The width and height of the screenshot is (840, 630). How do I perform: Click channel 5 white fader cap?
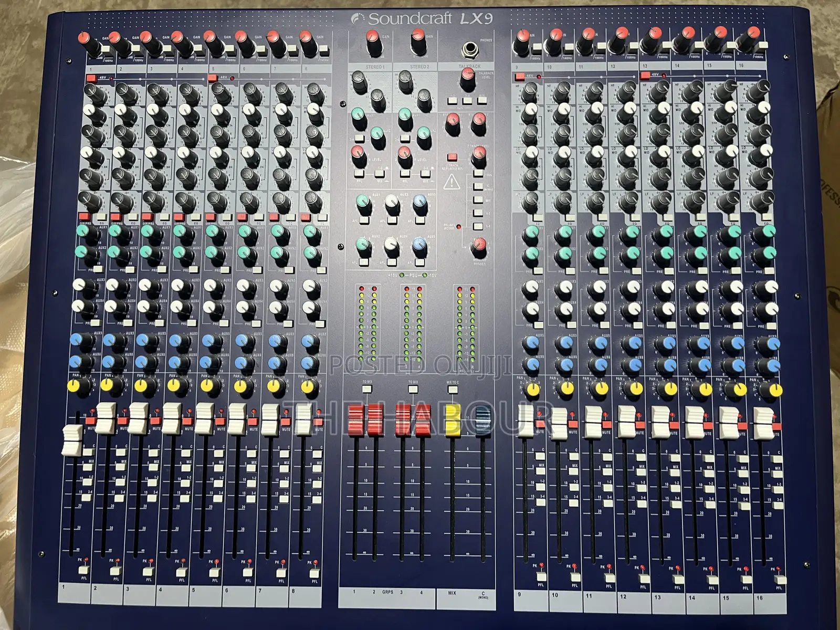click(205, 418)
